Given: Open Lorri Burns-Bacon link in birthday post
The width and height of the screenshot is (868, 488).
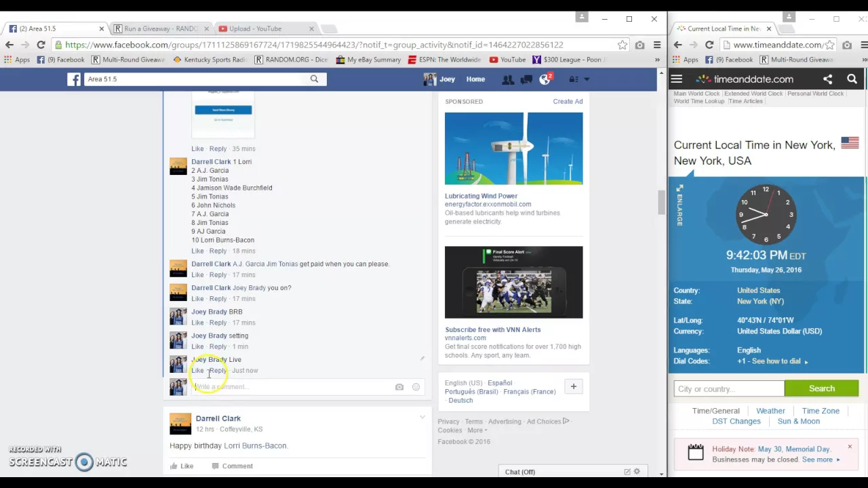Looking at the screenshot, I should pos(255,445).
